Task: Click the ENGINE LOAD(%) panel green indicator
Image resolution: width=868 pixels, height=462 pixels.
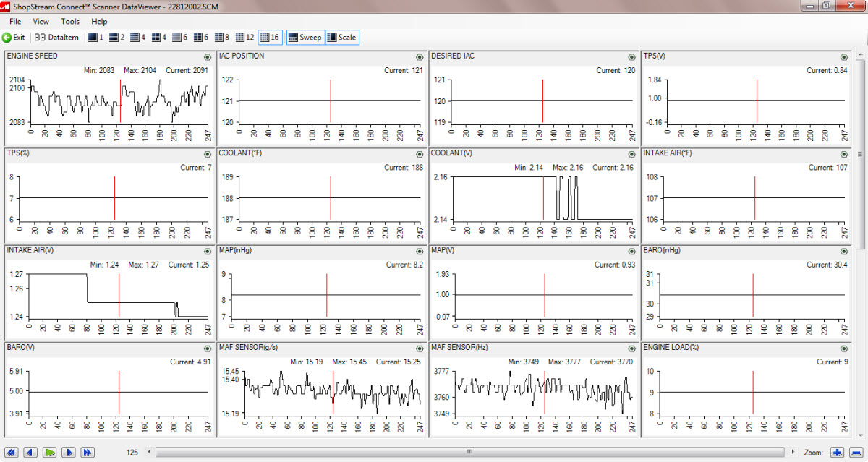Action: (x=843, y=348)
